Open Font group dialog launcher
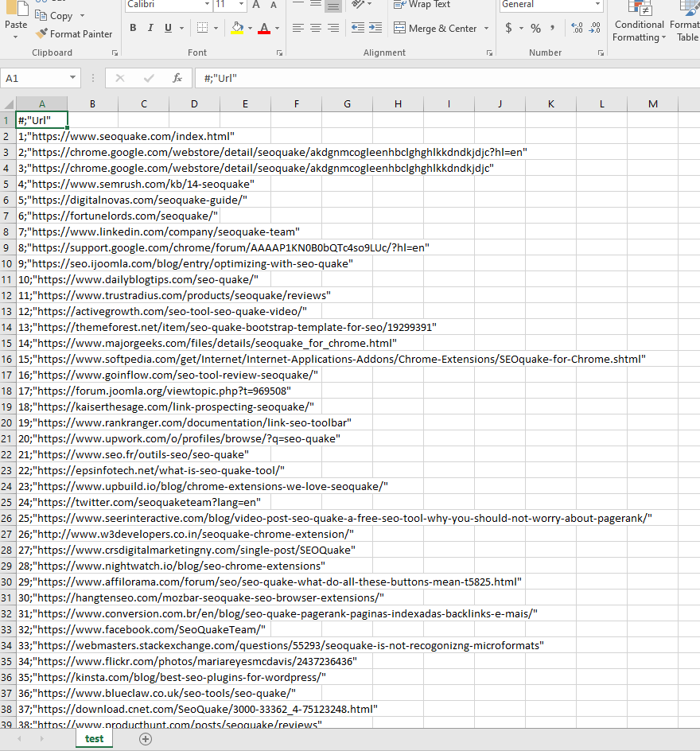The image size is (700, 751). 280,53
